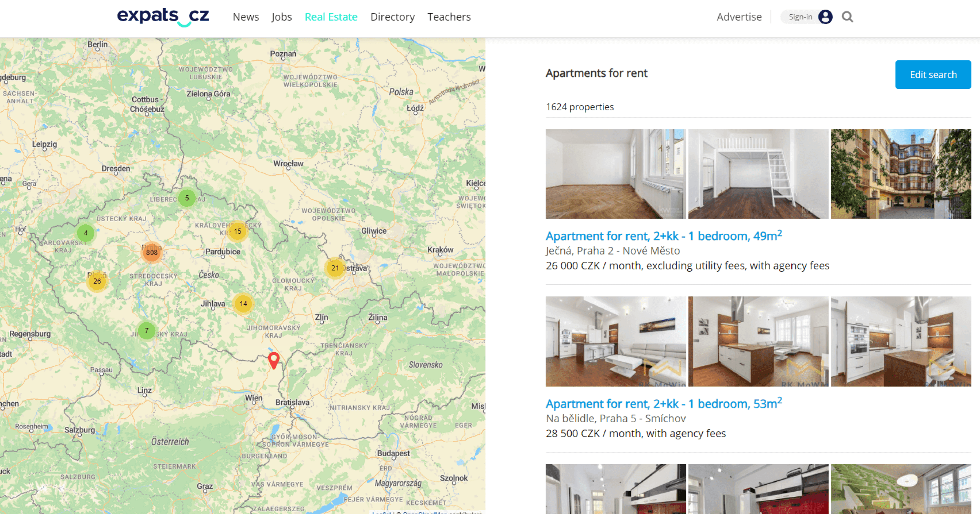Click the user account avatar icon

point(825,17)
